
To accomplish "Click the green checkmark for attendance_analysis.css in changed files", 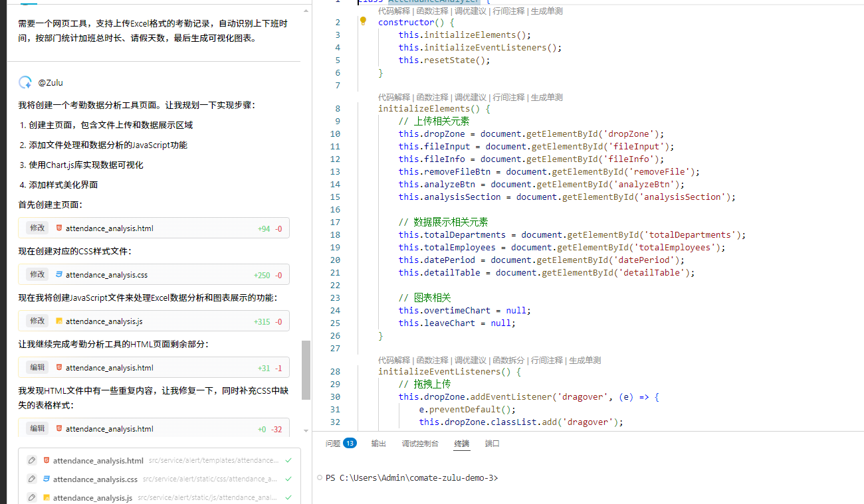I will (x=288, y=479).
